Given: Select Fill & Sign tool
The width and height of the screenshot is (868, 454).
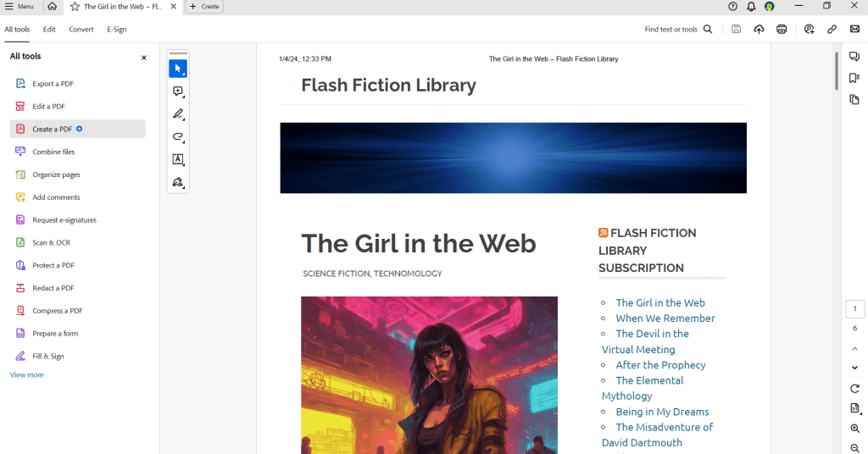Looking at the screenshot, I should pyautogui.click(x=77, y=356).
